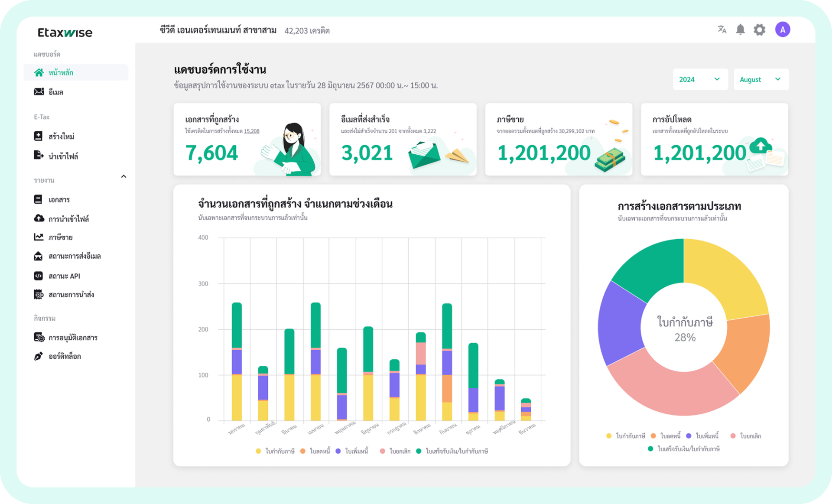
Task: Collapse the รายงาน sidebar section
Action: tap(123, 177)
